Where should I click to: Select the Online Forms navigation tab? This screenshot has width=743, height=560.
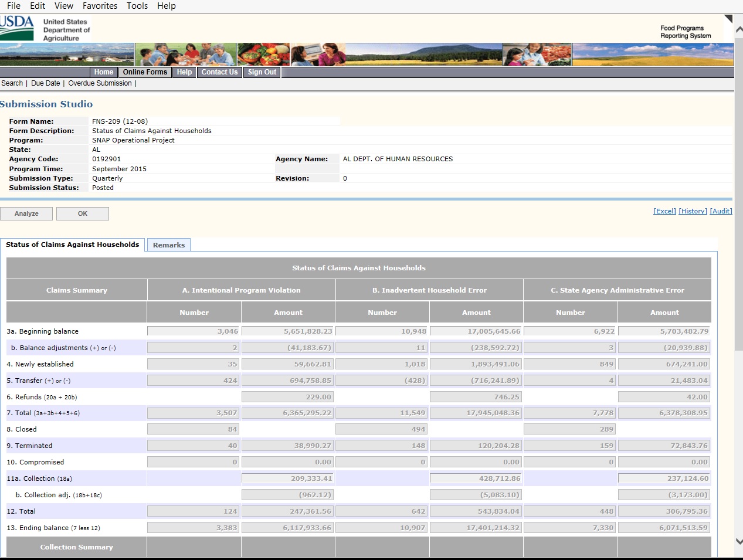tap(145, 72)
